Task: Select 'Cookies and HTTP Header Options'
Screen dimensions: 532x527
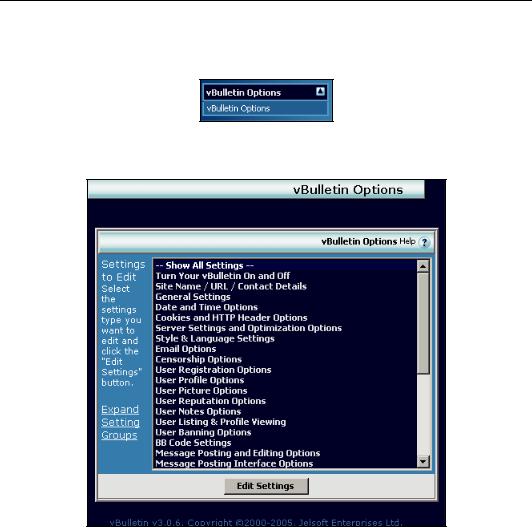Action: click(285, 318)
